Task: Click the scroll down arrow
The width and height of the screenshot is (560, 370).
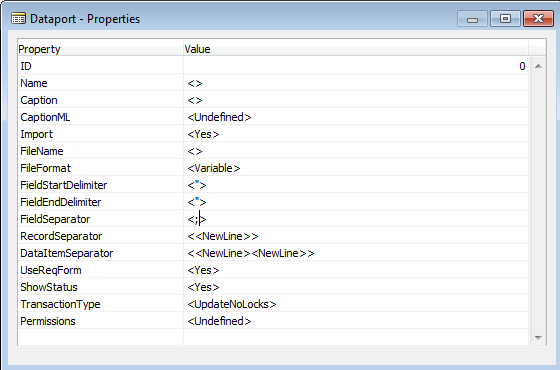Action: pyautogui.click(x=538, y=338)
